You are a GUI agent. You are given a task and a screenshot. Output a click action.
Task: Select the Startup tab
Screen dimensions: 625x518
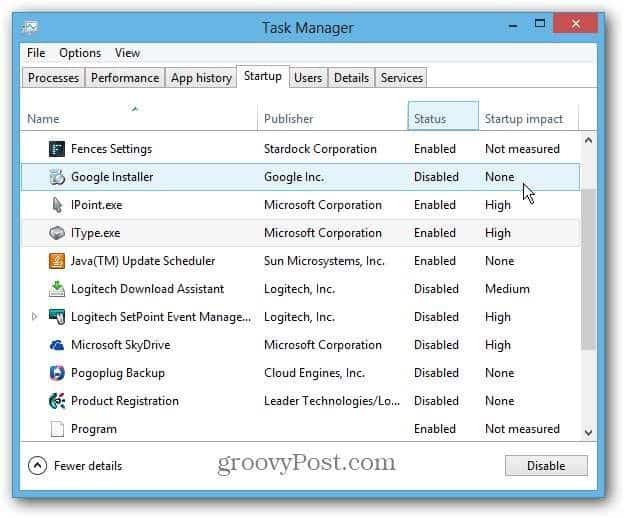(x=263, y=76)
